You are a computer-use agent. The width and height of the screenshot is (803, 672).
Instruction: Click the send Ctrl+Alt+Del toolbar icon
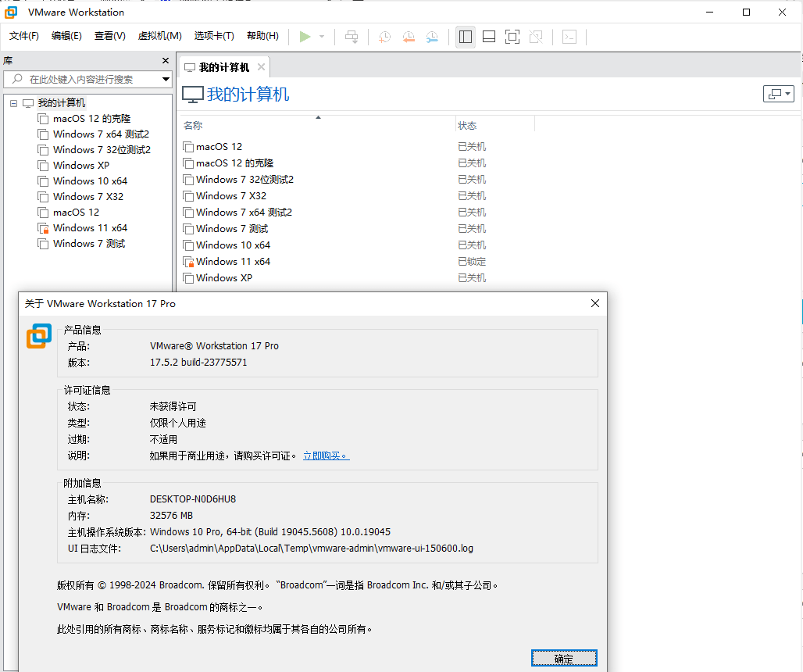(352, 37)
